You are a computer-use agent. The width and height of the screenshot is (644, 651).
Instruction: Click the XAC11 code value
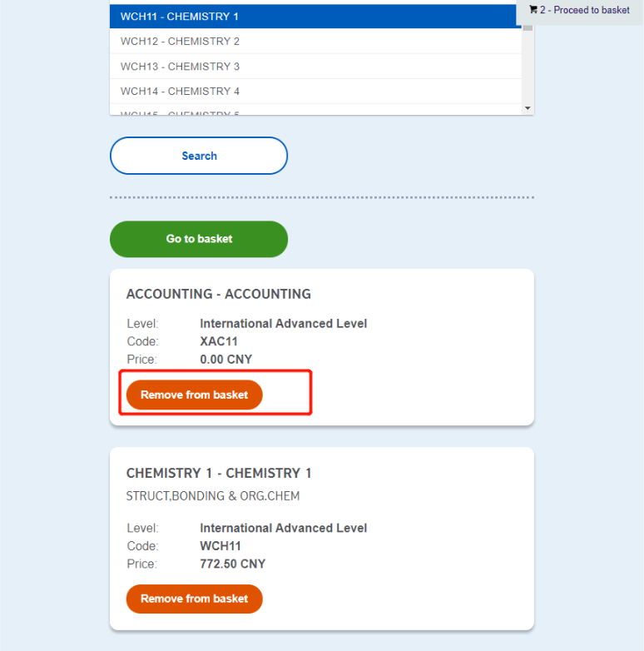(219, 341)
